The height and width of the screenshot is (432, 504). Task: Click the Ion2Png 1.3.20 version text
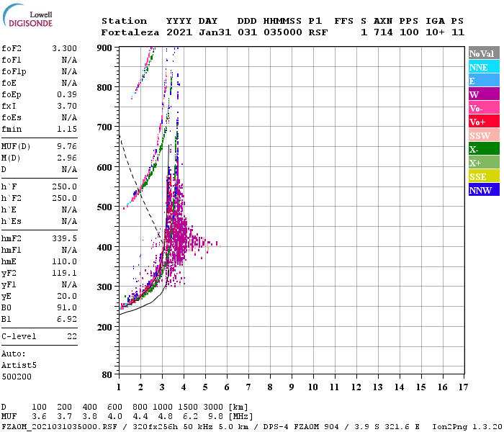467,427
